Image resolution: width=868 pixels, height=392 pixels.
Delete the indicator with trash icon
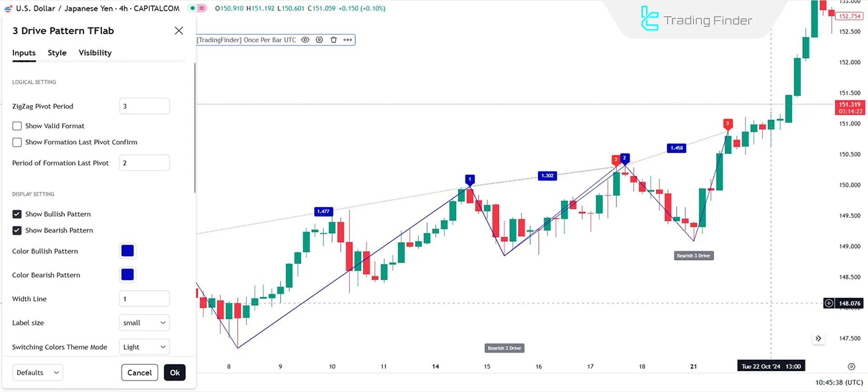334,40
